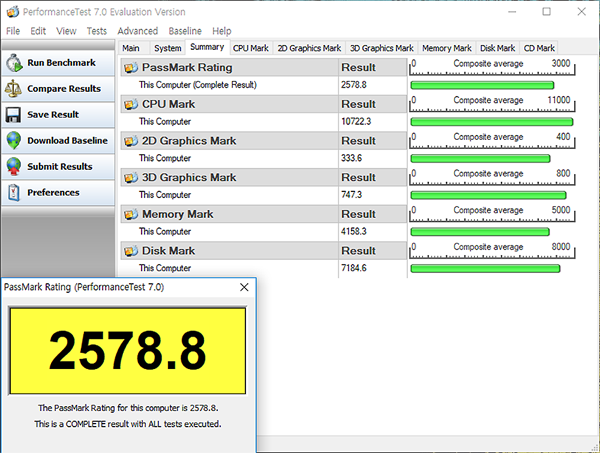Click the Memory Mark result value 4158.3
This screenshot has height=453, width=600.
[354, 231]
